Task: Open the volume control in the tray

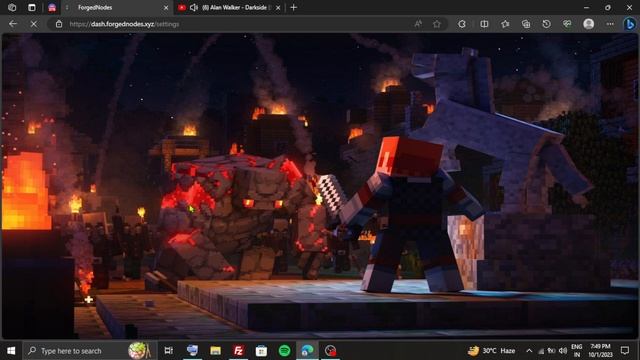Action: click(563, 351)
